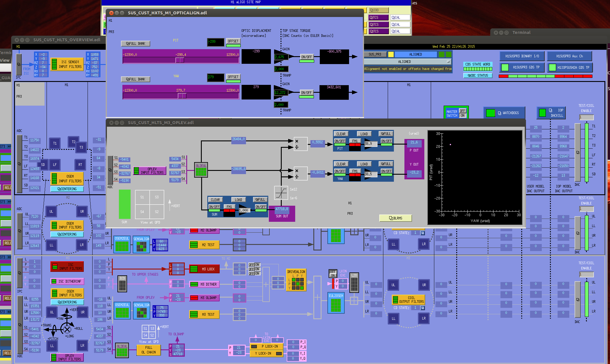Toggle FM1 on the OPLEV PIT filter
The width and height of the screenshot is (610, 364).
(355, 141)
